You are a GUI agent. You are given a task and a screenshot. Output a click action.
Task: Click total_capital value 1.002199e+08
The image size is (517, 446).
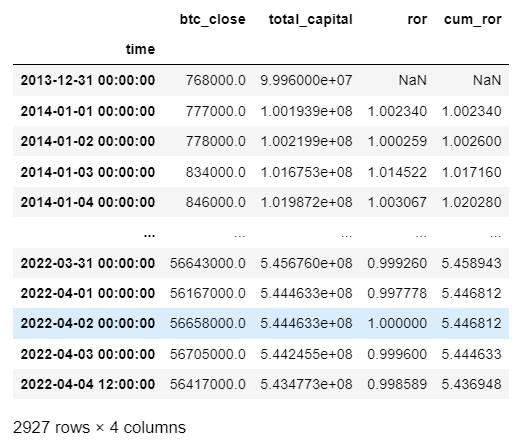[x=306, y=141]
